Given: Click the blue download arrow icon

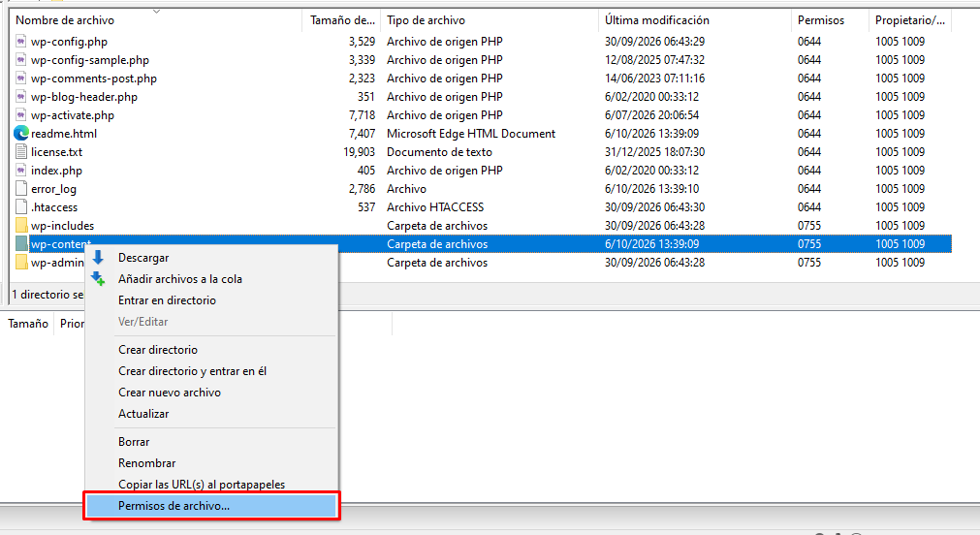Looking at the screenshot, I should tap(98, 257).
